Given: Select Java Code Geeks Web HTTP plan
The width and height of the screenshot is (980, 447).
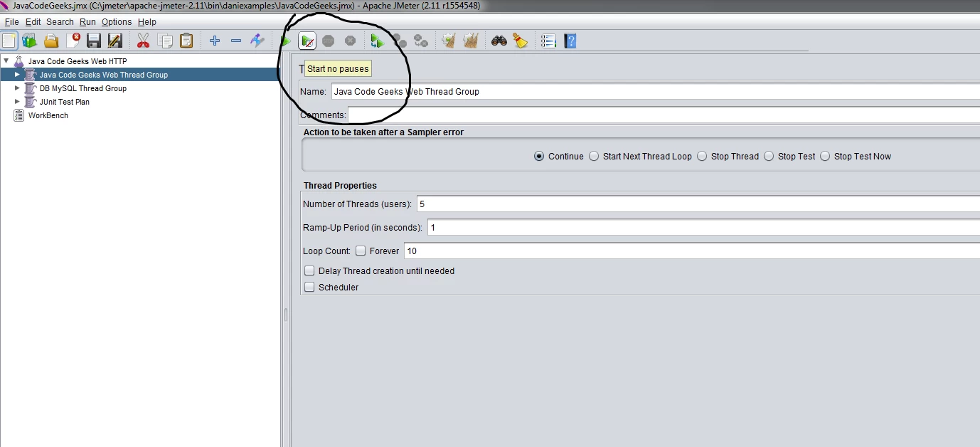Looking at the screenshot, I should click(78, 61).
